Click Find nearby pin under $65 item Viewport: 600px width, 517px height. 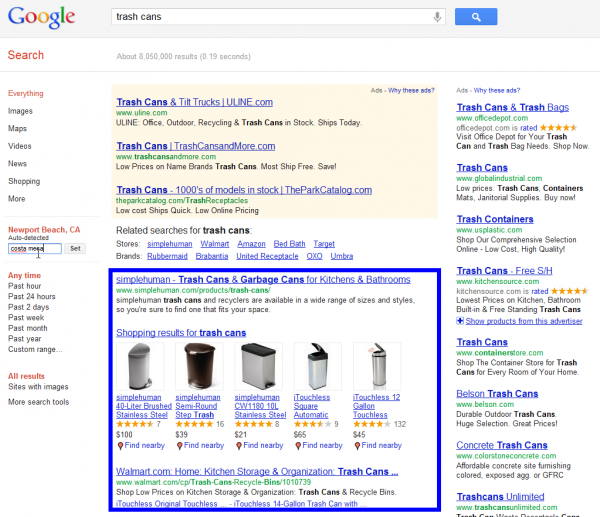click(x=319, y=445)
